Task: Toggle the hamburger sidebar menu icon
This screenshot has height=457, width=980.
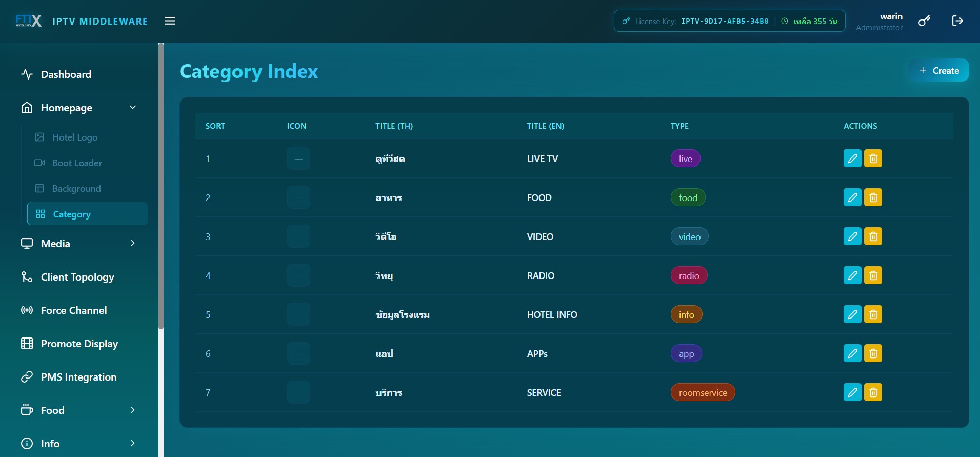Action: (170, 21)
